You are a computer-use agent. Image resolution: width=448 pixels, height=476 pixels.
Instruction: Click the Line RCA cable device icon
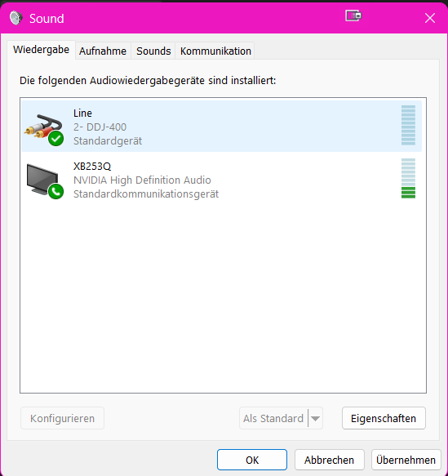click(43, 129)
